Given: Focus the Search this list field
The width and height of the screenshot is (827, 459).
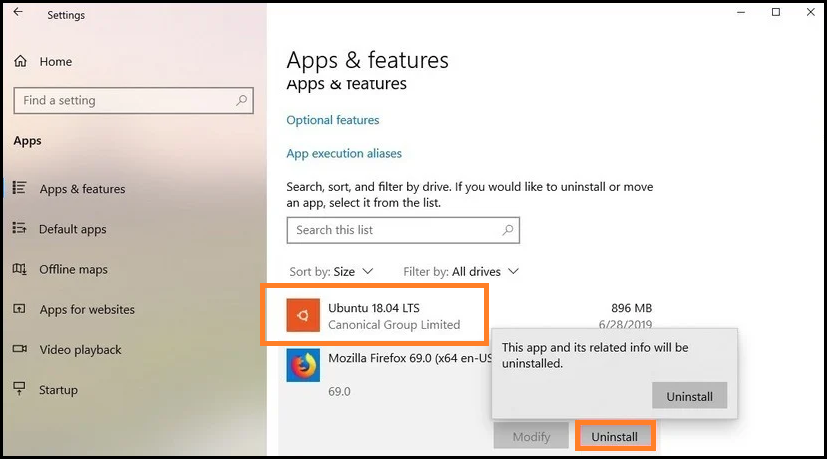Looking at the screenshot, I should pos(403,230).
